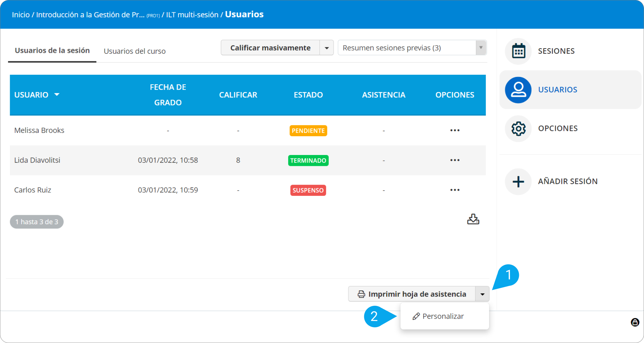
Task: Click the Lida Diavolitsi user name
Action: (x=37, y=160)
